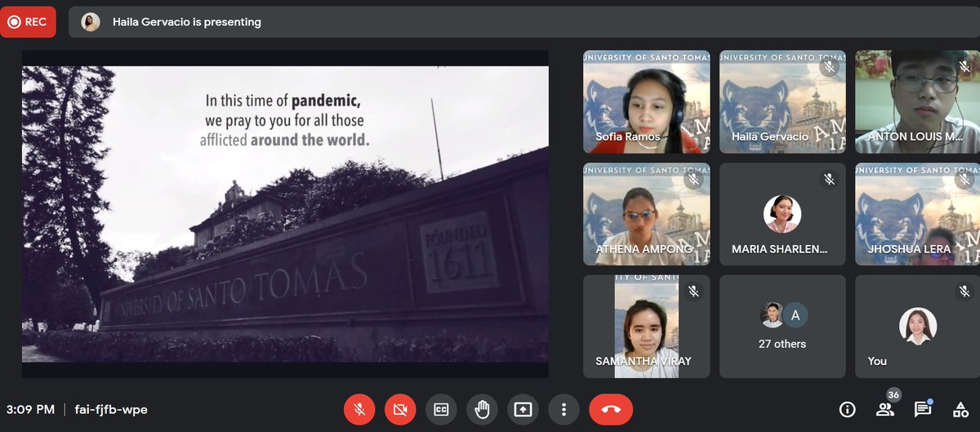Toggle closed captions
The height and width of the screenshot is (432, 980).
441,409
